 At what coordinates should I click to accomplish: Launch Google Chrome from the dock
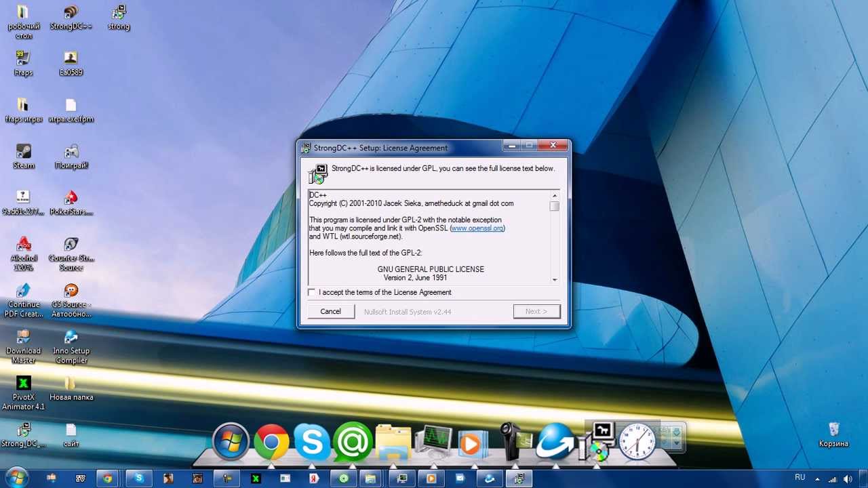point(271,443)
